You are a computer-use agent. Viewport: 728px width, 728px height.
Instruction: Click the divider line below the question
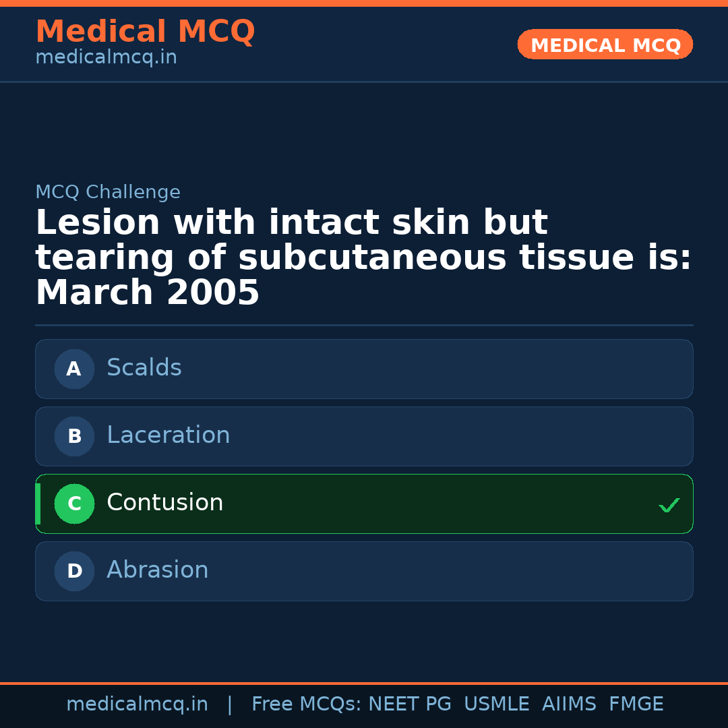364,325
